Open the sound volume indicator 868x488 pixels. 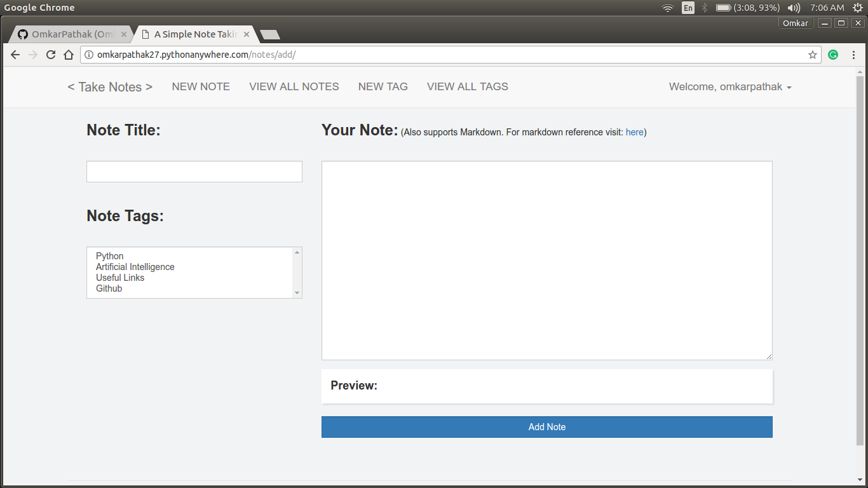tap(794, 8)
